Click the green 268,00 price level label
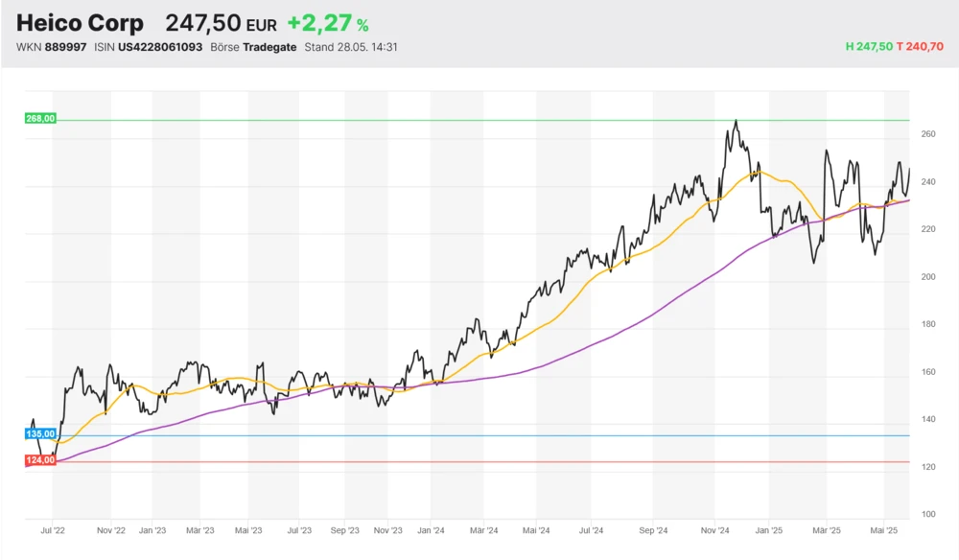 tap(41, 119)
